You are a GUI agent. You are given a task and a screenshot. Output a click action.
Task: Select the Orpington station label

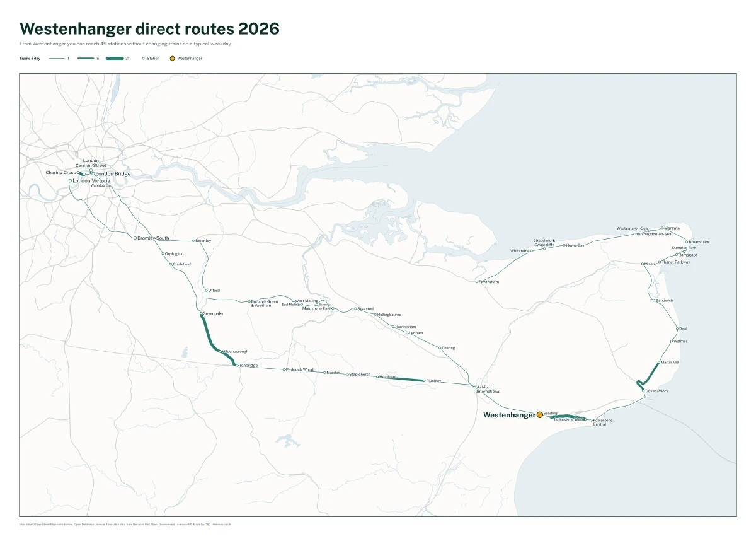click(x=175, y=253)
